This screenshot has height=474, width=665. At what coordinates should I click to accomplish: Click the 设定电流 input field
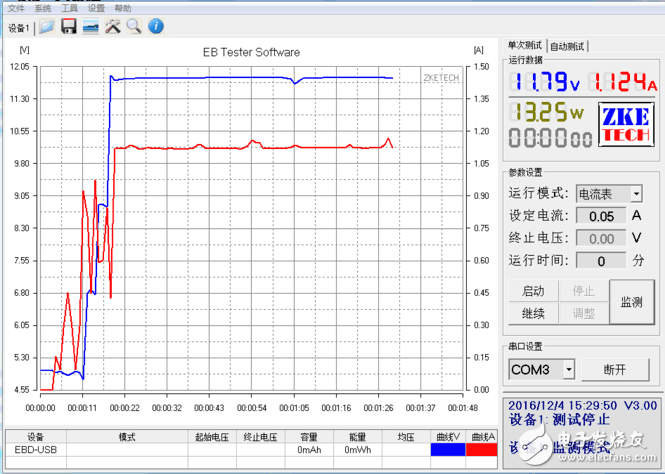point(601,216)
